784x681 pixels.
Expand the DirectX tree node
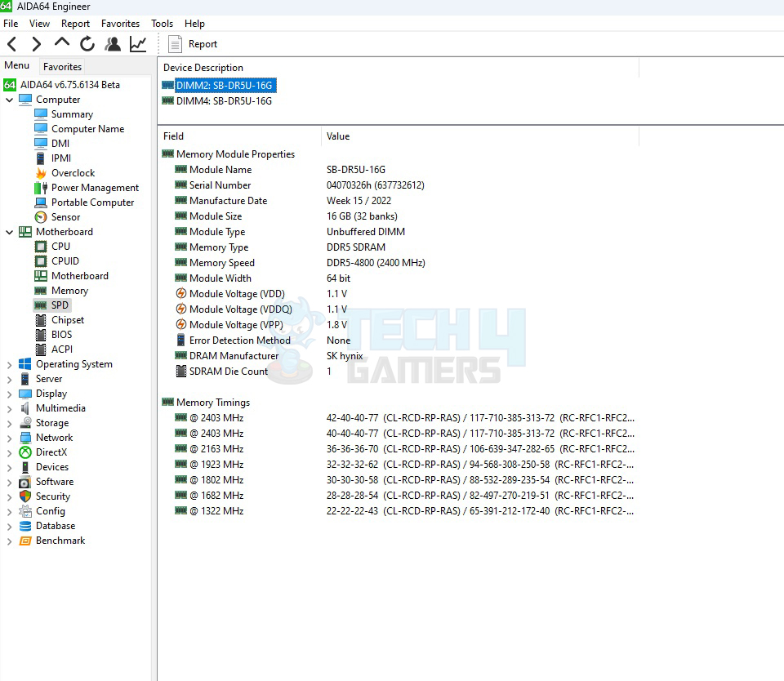(9, 452)
